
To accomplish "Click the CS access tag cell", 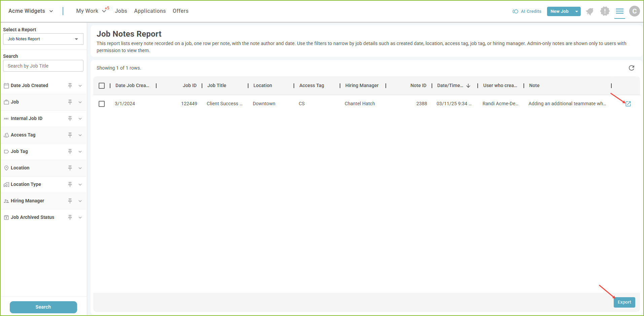I will (302, 104).
